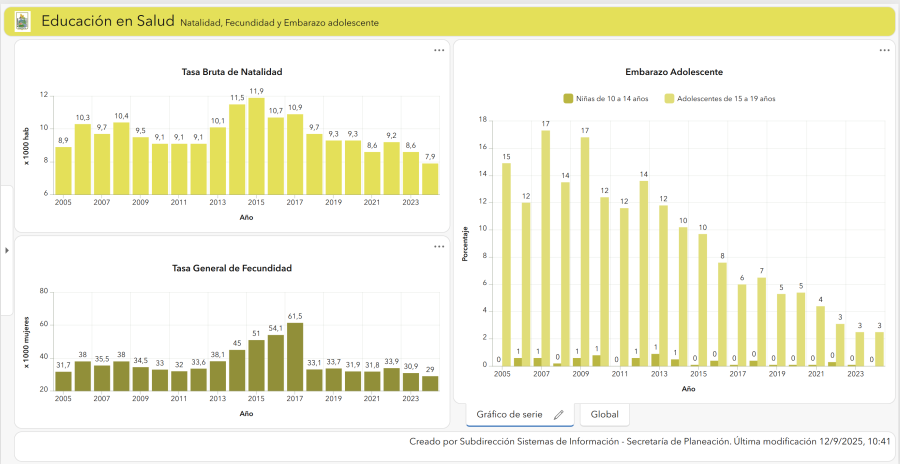This screenshot has height=464, width=900.
Task: Select the 11,5 natality bar
Action: pyautogui.click(x=237, y=149)
